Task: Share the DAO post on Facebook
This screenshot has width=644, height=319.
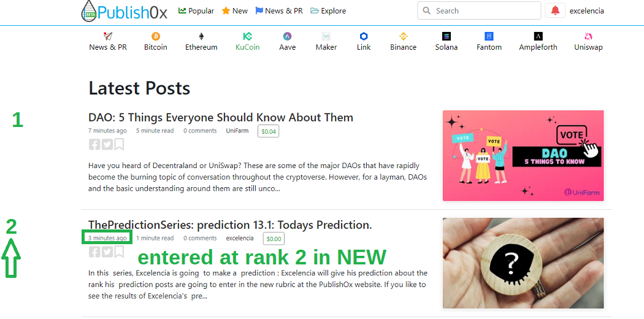Action: pyautogui.click(x=94, y=145)
